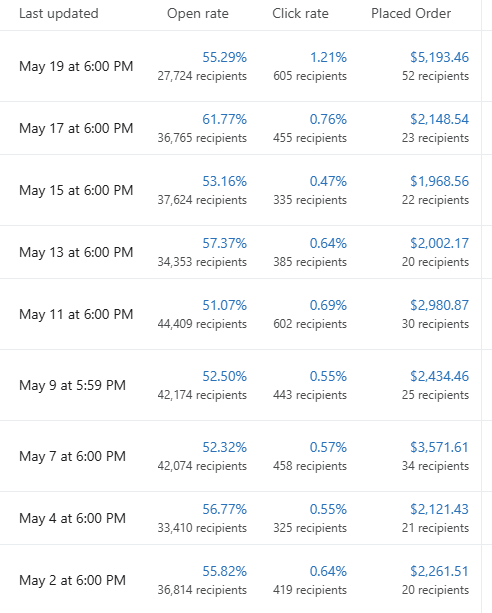The width and height of the screenshot is (492, 613).
Task: Click the 53.16% open rate value
Action: pos(224,181)
